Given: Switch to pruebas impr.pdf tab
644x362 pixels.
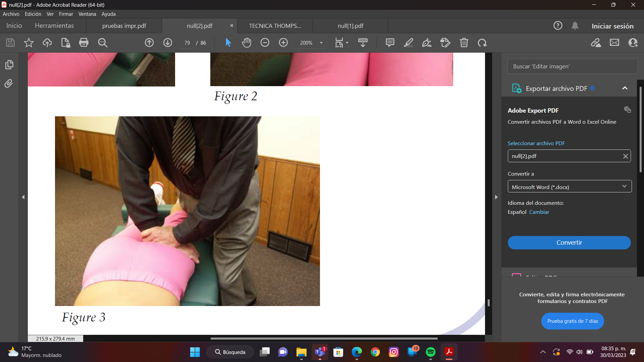Looking at the screenshot, I should tap(124, 26).
